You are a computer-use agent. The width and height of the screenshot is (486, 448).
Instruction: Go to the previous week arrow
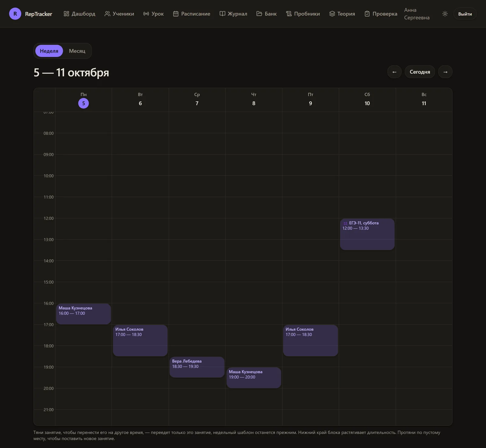tap(394, 72)
